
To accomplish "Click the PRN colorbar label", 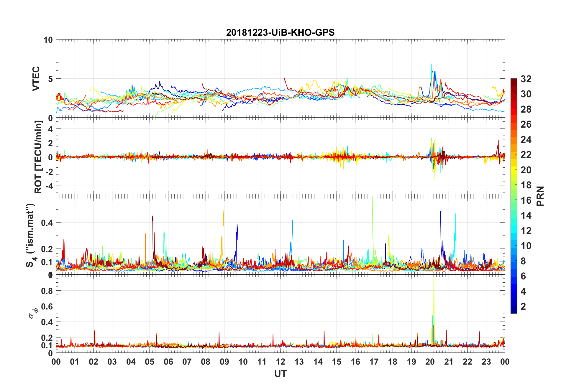I will [x=540, y=196].
